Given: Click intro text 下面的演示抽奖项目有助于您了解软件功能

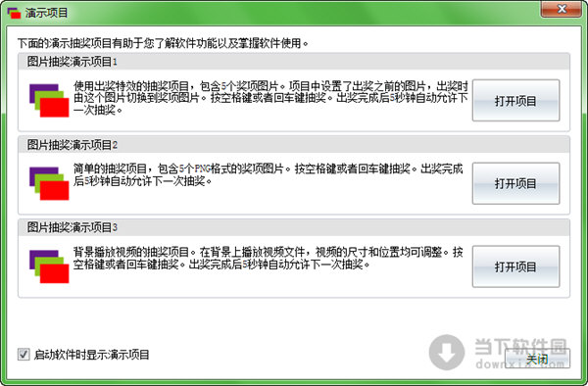Looking at the screenshot, I should [x=163, y=43].
